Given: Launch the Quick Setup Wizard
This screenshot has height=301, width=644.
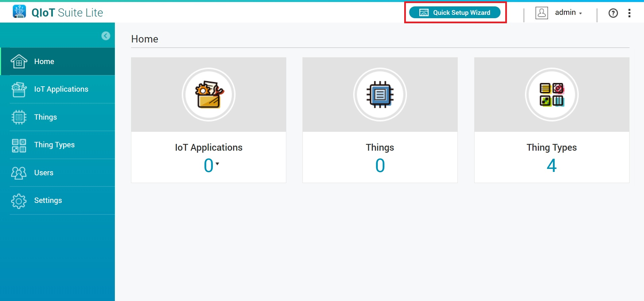Looking at the screenshot, I should click(x=455, y=13).
